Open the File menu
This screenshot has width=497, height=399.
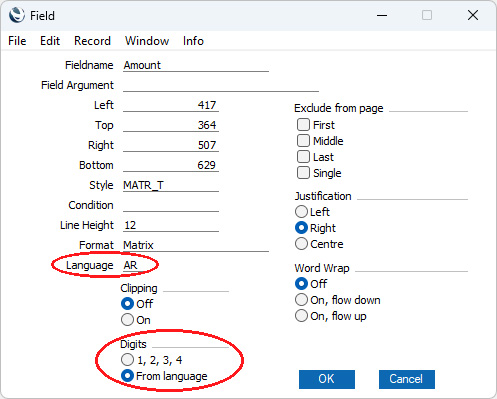17,41
